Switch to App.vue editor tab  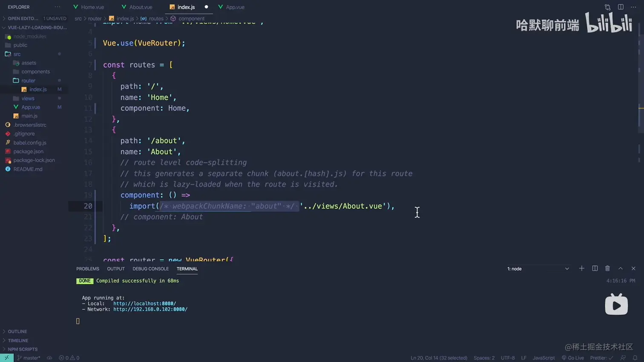point(231,7)
